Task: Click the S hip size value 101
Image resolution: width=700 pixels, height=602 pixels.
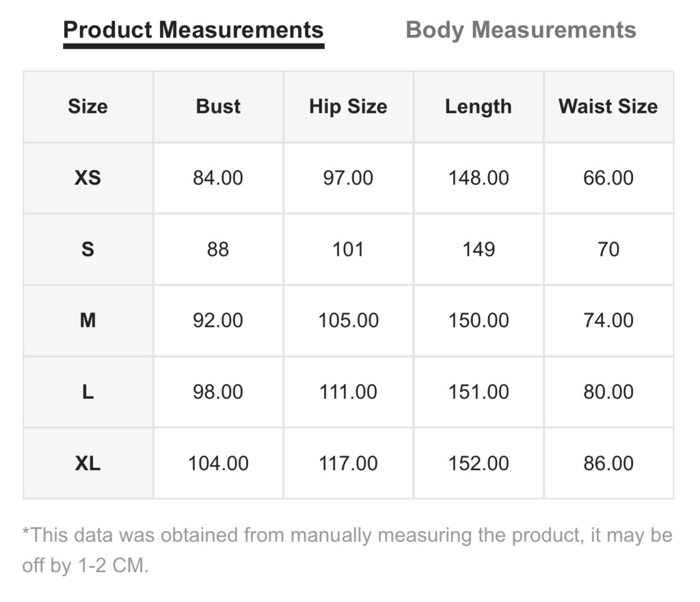Action: pyautogui.click(x=348, y=249)
